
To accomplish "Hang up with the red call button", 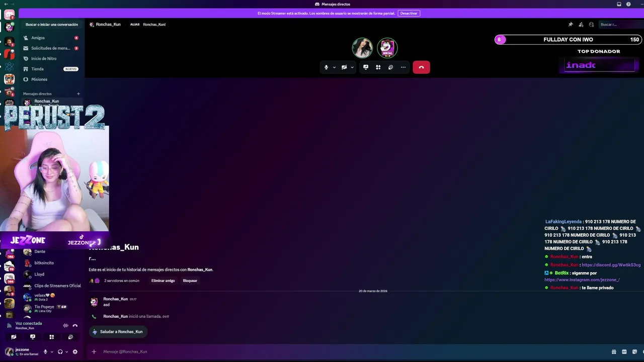I will [x=421, y=67].
